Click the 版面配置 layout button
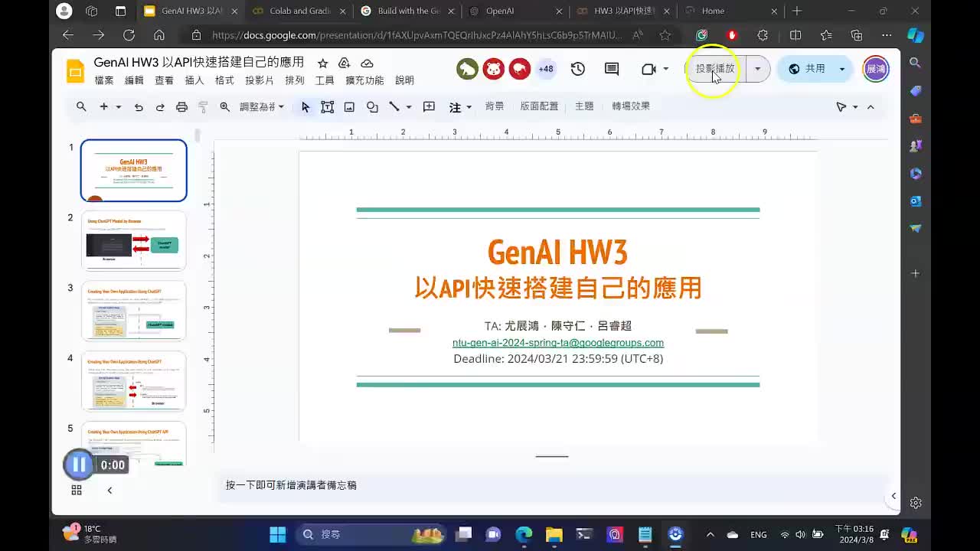 pos(540,106)
